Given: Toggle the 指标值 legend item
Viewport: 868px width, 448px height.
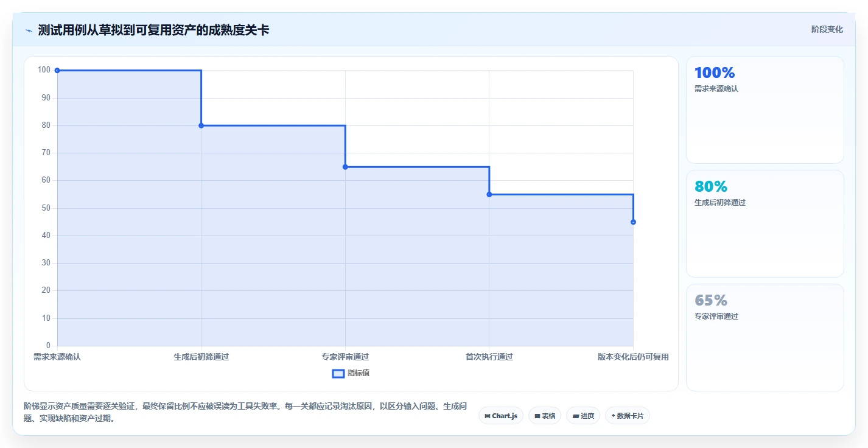Looking at the screenshot, I should [351, 373].
